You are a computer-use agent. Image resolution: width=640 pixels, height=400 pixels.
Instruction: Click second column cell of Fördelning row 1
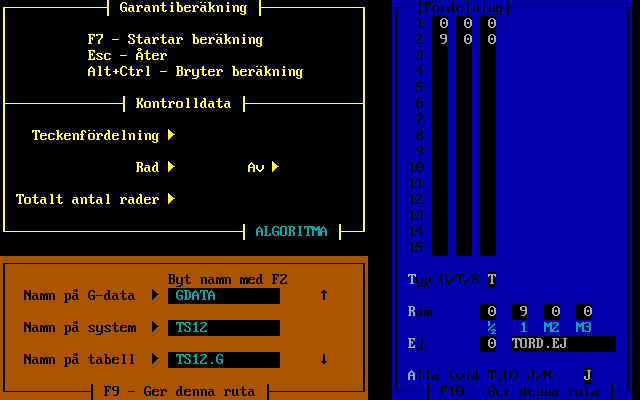[x=464, y=24]
